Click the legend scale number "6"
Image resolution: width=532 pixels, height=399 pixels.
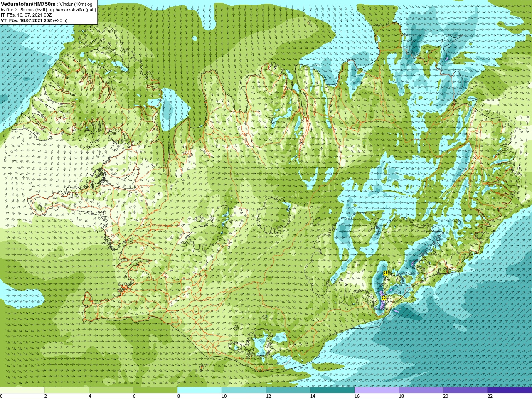pos(134,396)
